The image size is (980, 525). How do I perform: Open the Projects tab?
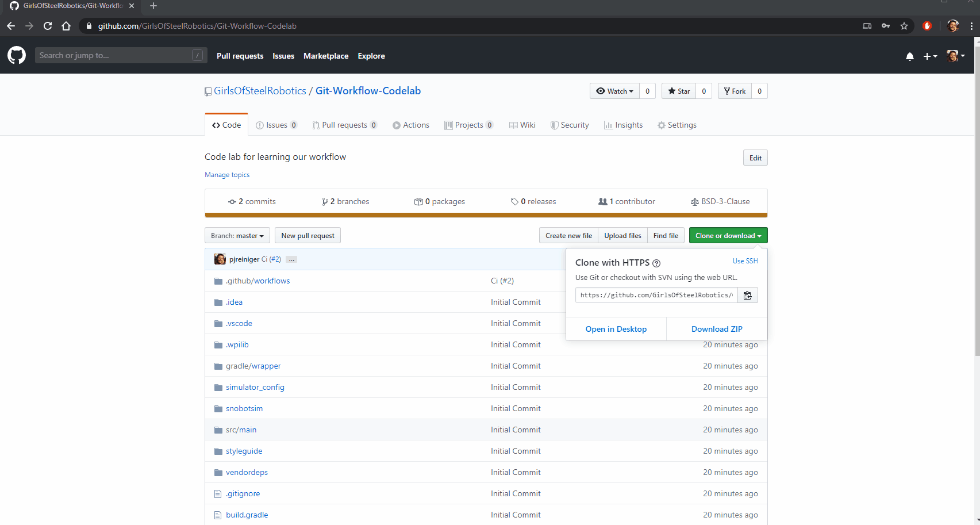click(x=469, y=125)
